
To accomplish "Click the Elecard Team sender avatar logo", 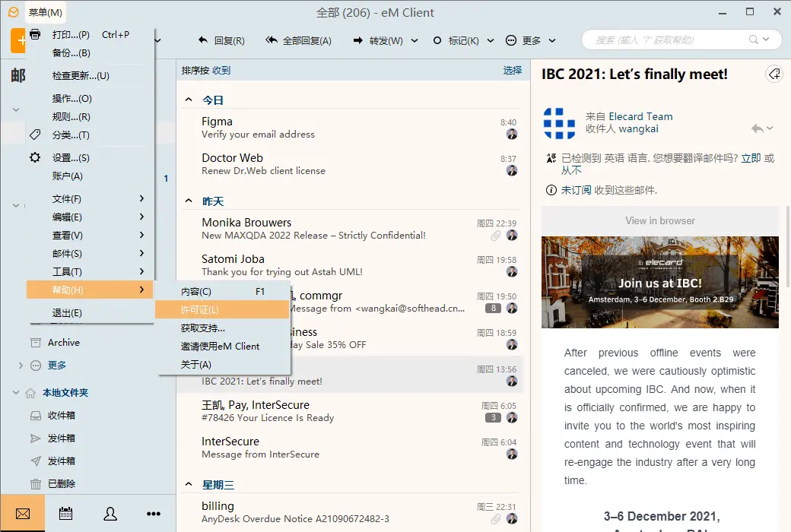I will click(x=560, y=123).
